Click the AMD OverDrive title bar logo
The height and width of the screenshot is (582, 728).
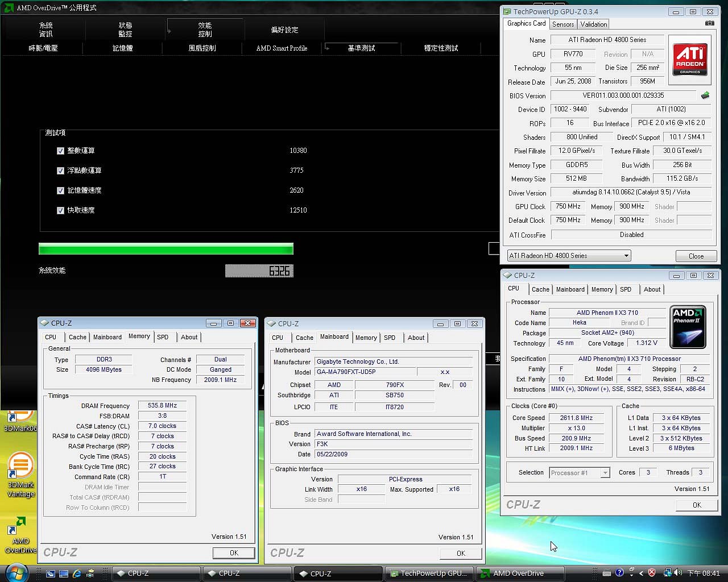9,8
